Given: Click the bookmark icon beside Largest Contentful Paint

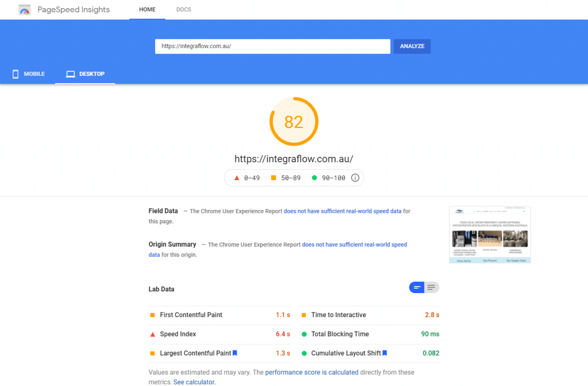Looking at the screenshot, I should click(x=234, y=353).
